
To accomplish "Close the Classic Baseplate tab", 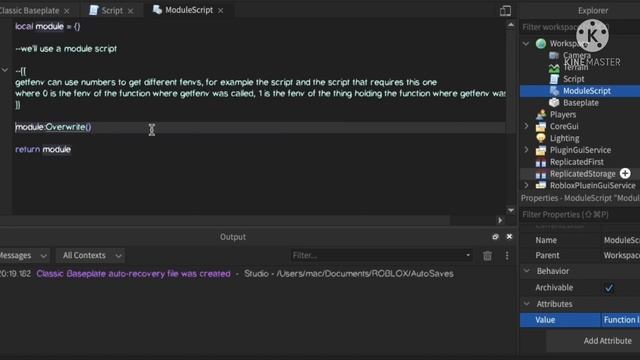I will point(67,11).
